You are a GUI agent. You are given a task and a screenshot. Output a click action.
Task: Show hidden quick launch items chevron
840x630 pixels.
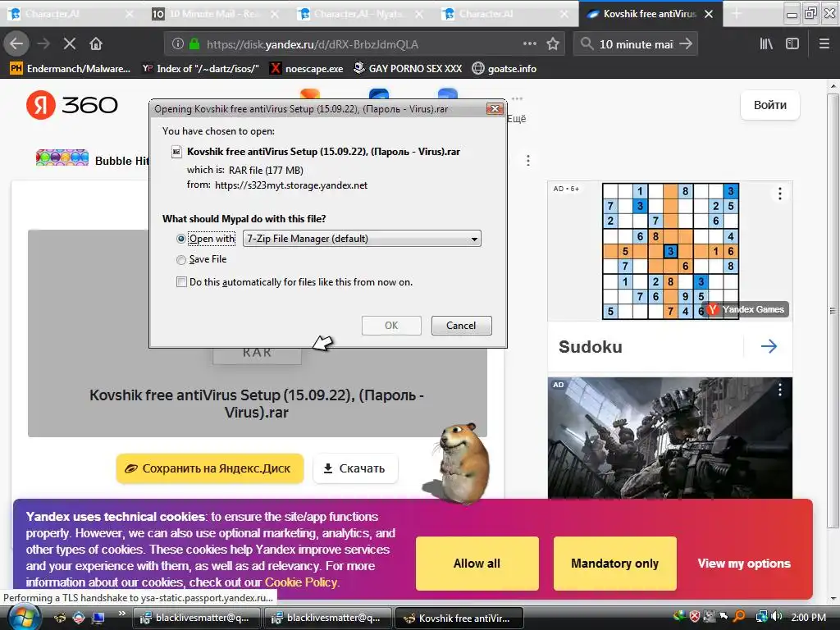121,614
